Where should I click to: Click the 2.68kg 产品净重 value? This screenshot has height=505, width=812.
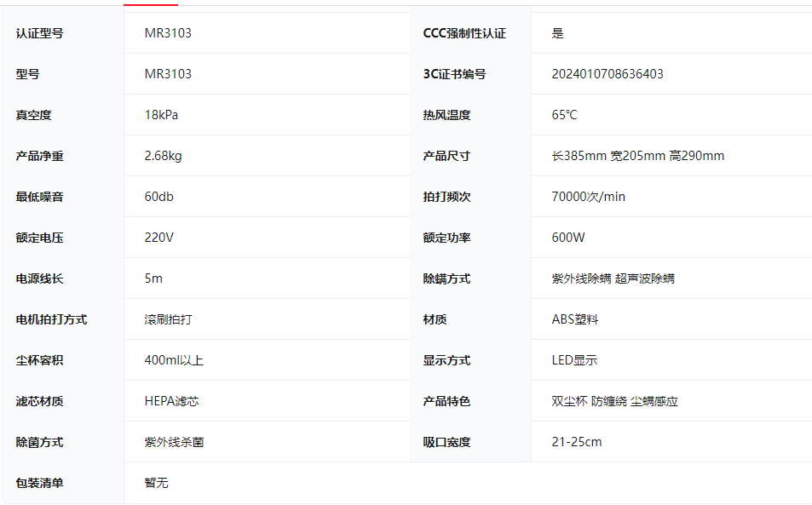click(x=163, y=156)
